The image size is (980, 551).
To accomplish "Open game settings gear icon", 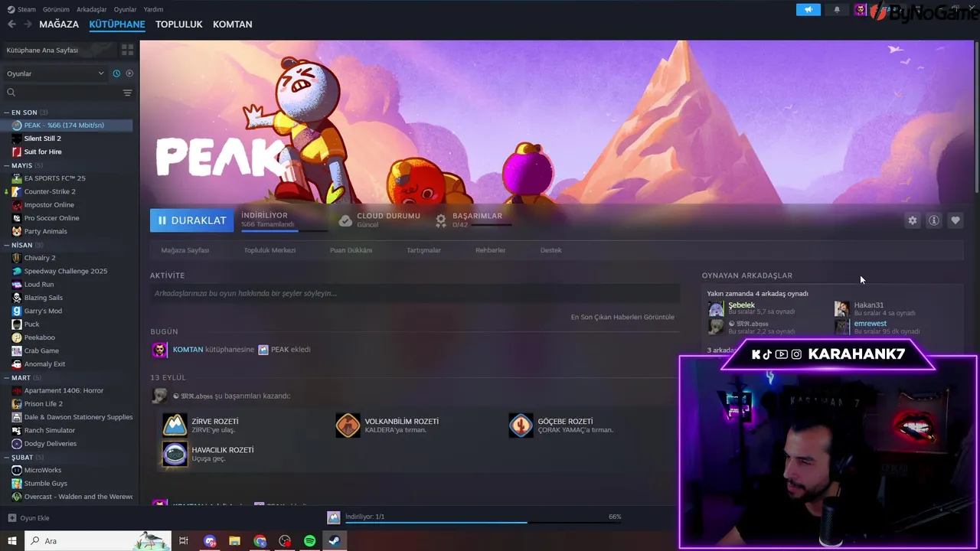I will 913,220.
